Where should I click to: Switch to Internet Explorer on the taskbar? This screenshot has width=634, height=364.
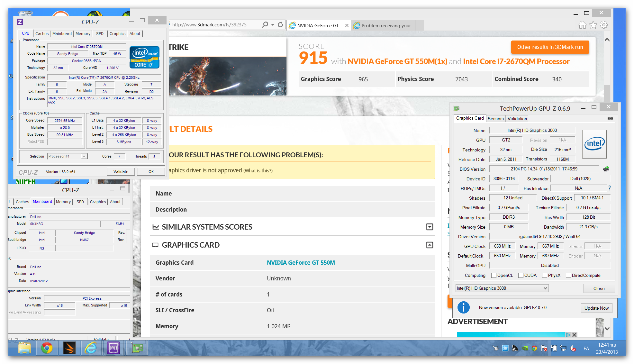pyautogui.click(x=91, y=348)
